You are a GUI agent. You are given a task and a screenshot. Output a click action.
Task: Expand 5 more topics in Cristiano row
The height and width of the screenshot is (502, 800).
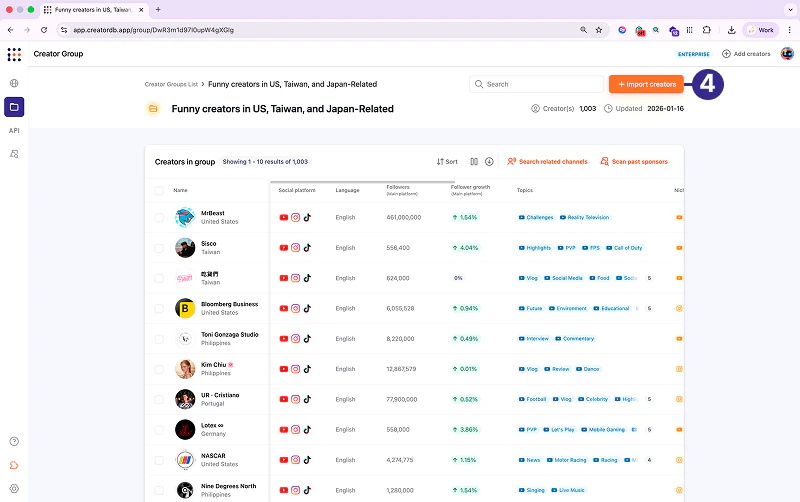(649, 399)
